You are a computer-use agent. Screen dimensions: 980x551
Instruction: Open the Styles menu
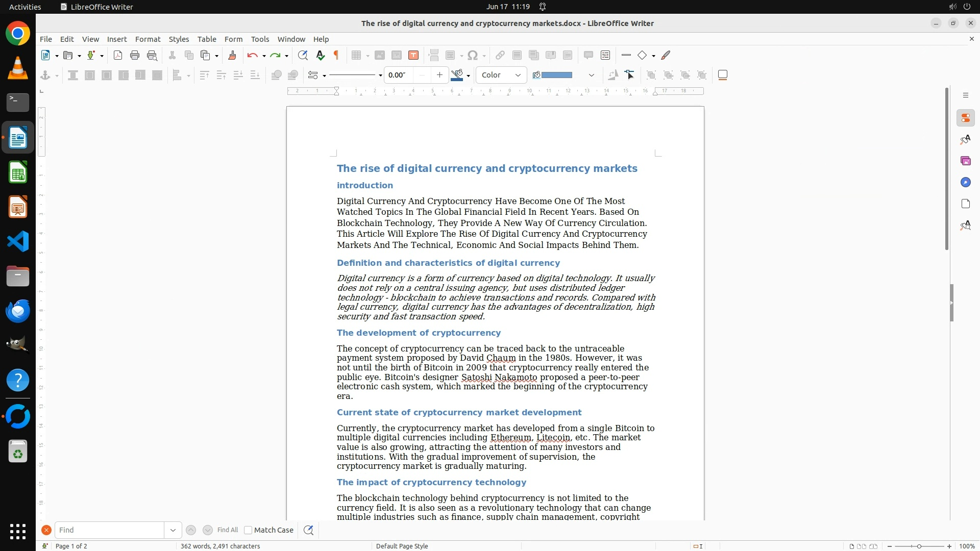click(x=179, y=39)
